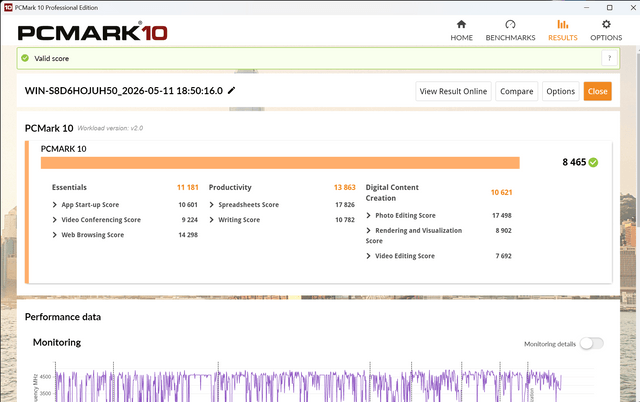The height and width of the screenshot is (402, 640).
Task: Click the Productivity heading
Action: tap(230, 187)
